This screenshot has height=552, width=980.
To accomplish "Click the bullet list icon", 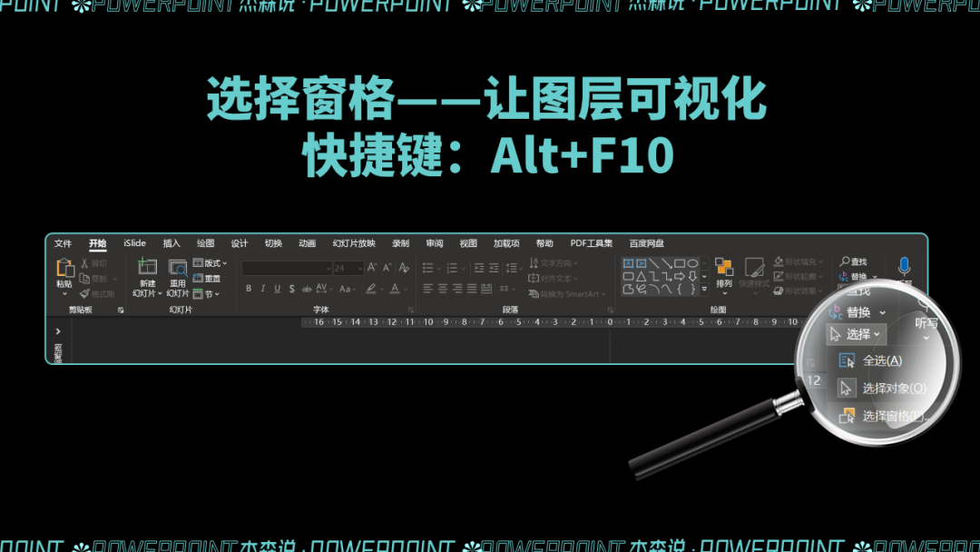I will tap(428, 268).
